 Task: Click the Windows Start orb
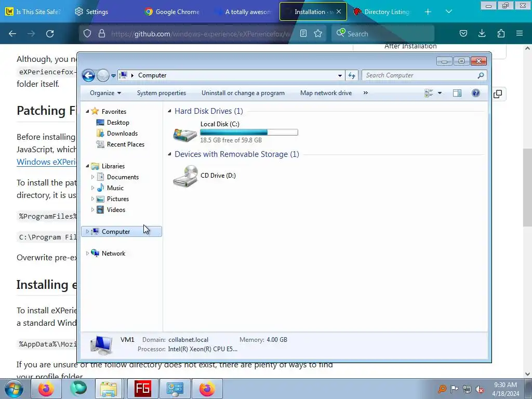[14, 389]
